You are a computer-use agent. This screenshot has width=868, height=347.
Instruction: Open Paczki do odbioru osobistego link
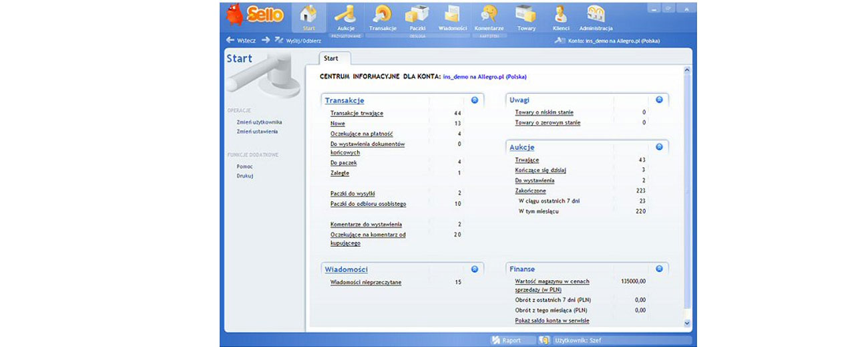(x=369, y=204)
